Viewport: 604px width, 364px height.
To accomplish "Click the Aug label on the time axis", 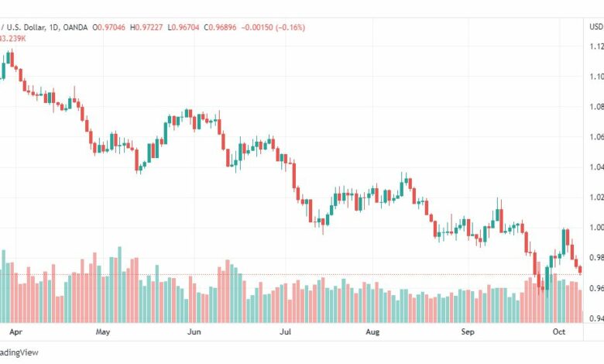I will [372, 331].
